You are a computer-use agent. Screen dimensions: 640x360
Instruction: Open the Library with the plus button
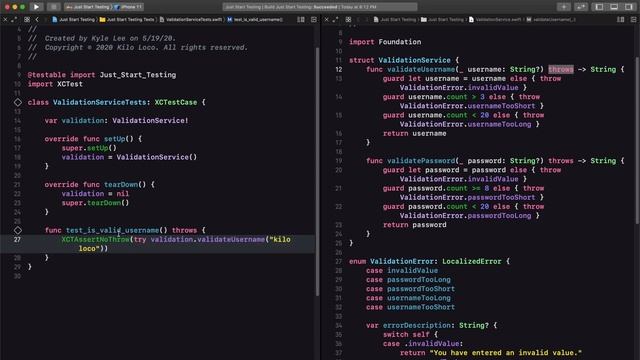pos(564,7)
